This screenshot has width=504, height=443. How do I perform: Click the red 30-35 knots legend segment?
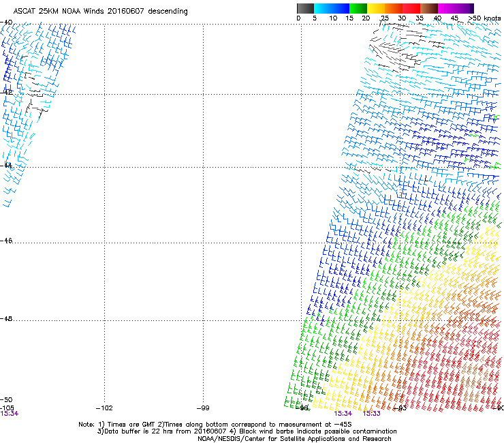coord(411,8)
